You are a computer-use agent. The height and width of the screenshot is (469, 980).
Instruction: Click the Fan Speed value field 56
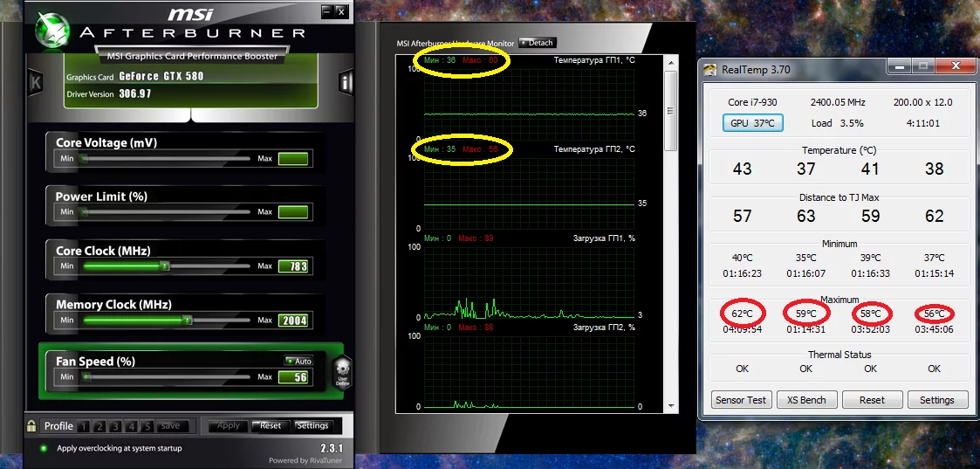(x=293, y=377)
